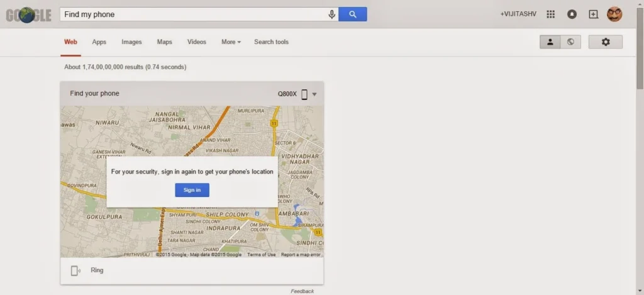The height and width of the screenshot is (295, 644).
Task: Toggle global results globe icon
Action: tap(570, 42)
